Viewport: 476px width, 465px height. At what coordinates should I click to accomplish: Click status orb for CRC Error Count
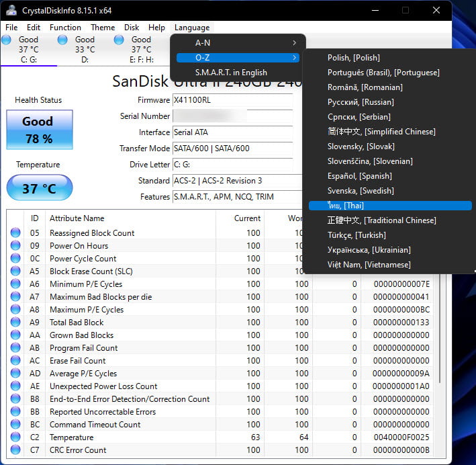pyautogui.click(x=15, y=450)
